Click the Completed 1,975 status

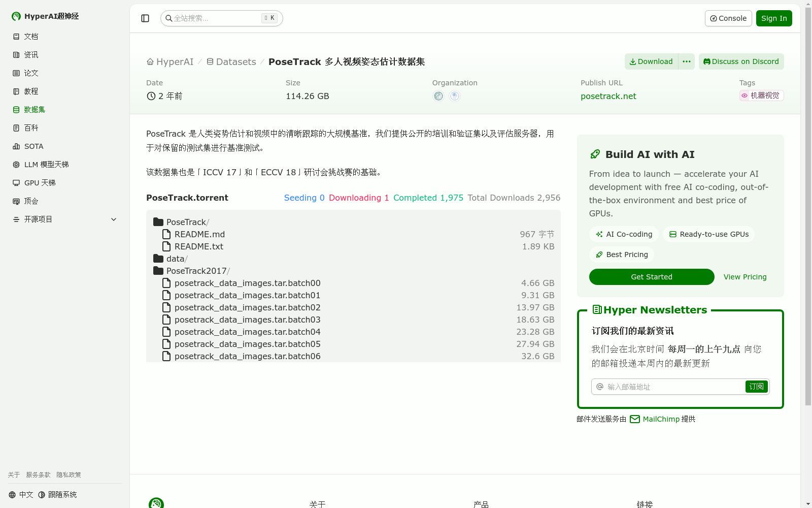[x=428, y=198]
